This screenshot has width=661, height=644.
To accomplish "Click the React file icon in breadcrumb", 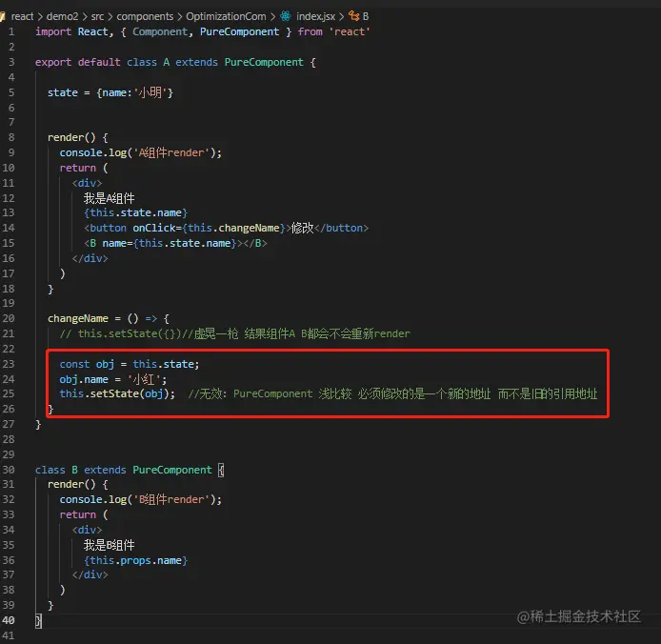I will 286,16.
